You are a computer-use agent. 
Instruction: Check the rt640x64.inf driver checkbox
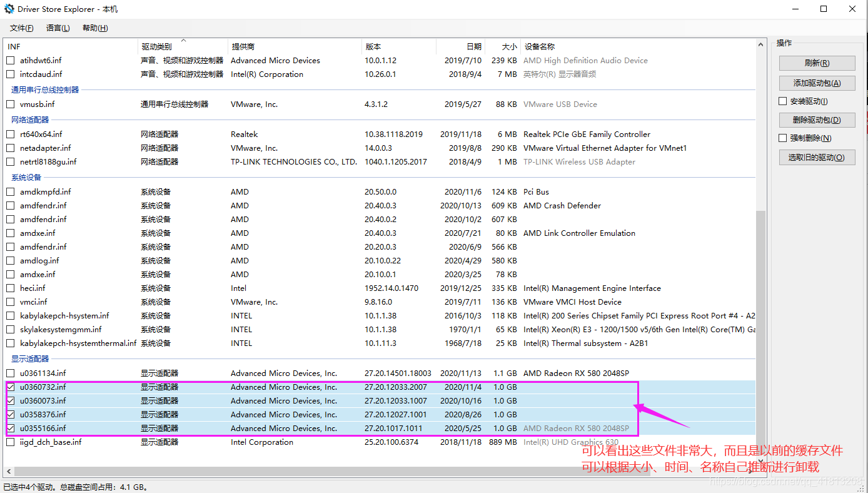10,135
